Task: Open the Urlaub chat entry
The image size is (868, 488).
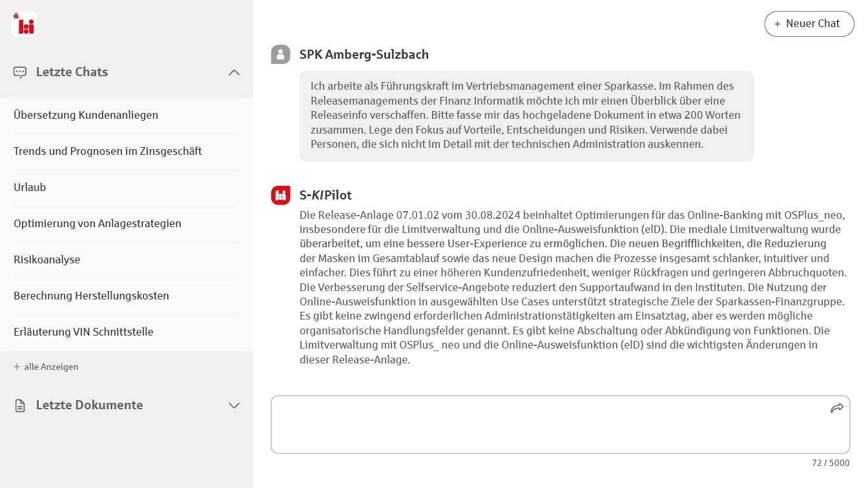Action: click(x=30, y=187)
